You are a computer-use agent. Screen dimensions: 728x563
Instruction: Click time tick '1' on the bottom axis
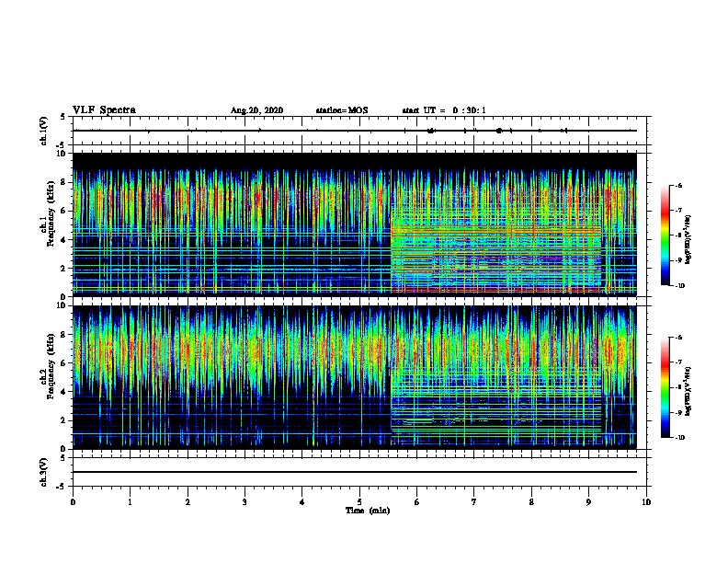pyautogui.click(x=130, y=502)
